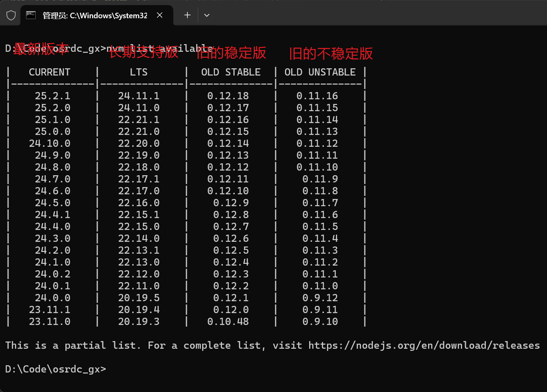The height and width of the screenshot is (392, 547).
Task: Click the shield admin icon top-left
Action: [x=11, y=15]
